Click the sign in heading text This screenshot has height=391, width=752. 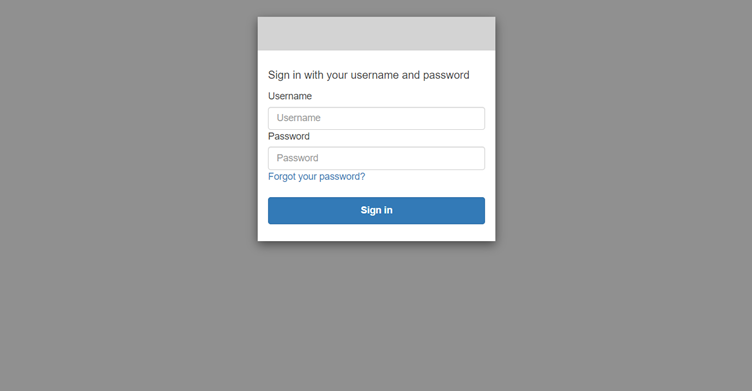(x=368, y=75)
